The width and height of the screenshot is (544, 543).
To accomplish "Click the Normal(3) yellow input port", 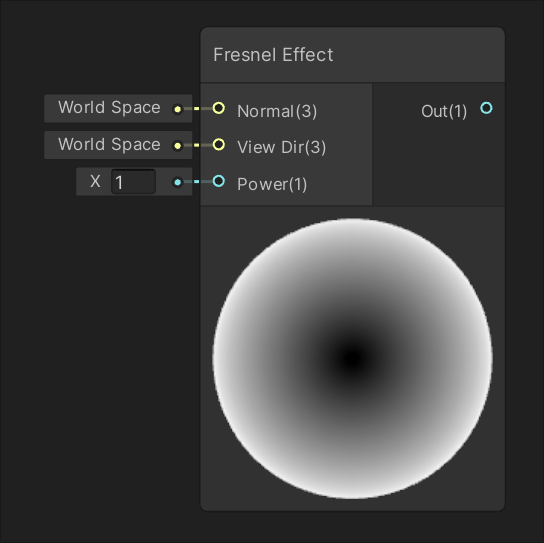I will pos(219,108).
